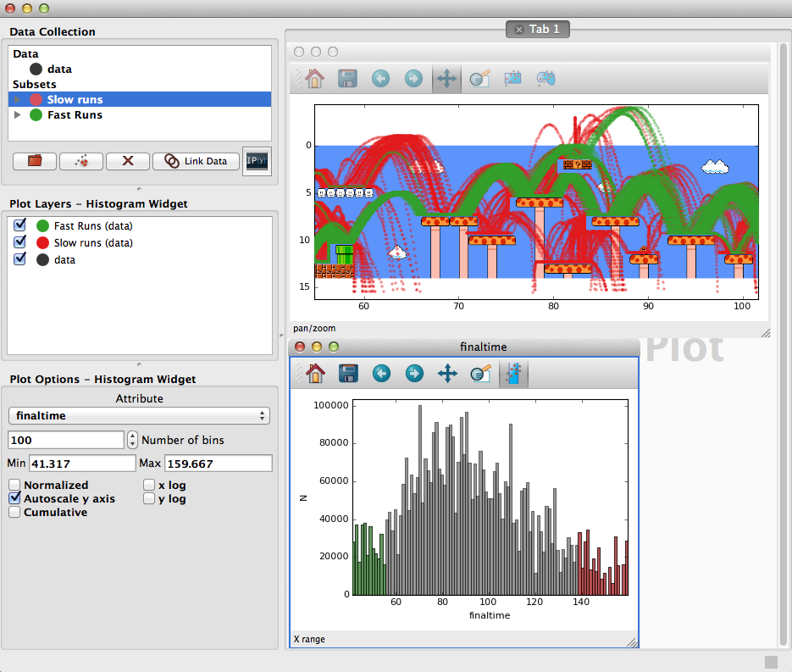Image resolution: width=792 pixels, height=672 pixels.
Task: Click the Link Data button
Action: (x=196, y=161)
